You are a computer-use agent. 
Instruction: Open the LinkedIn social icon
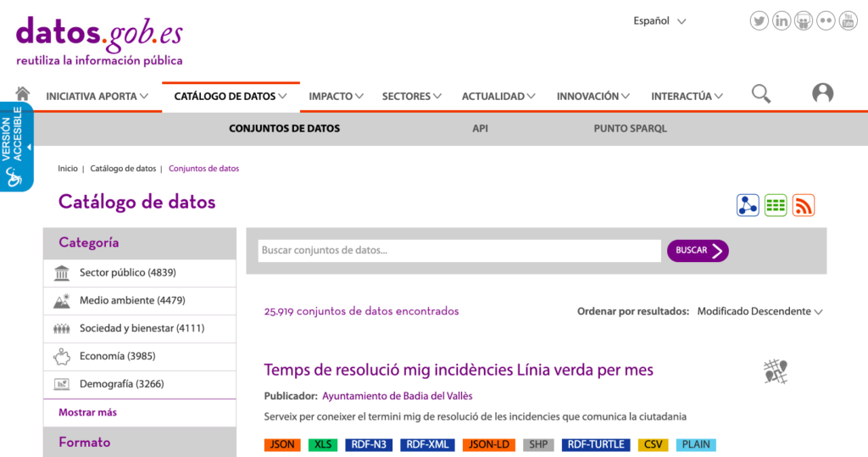pos(781,21)
